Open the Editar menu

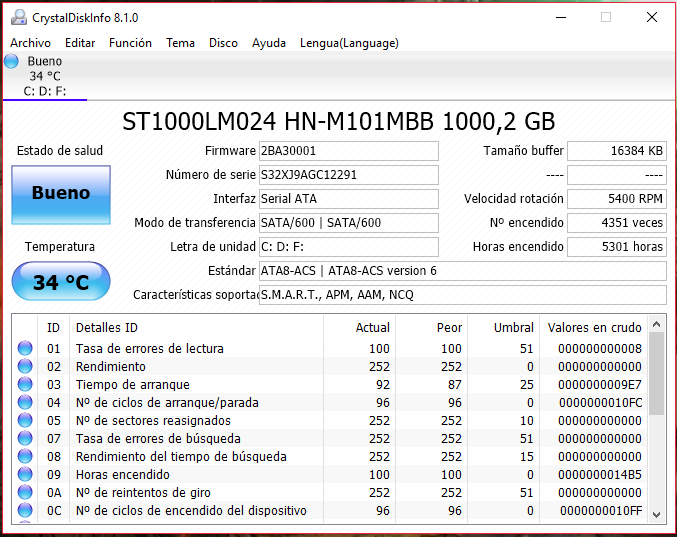point(80,43)
